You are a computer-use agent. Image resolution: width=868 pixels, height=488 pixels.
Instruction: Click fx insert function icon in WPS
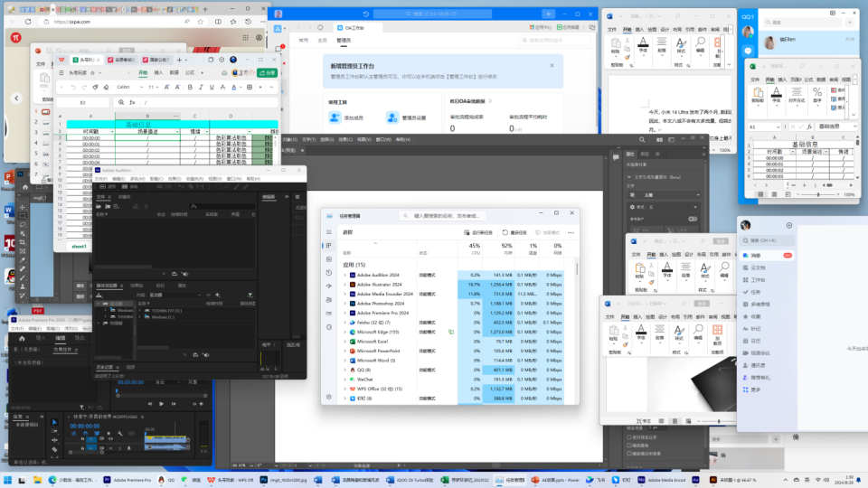132,102
